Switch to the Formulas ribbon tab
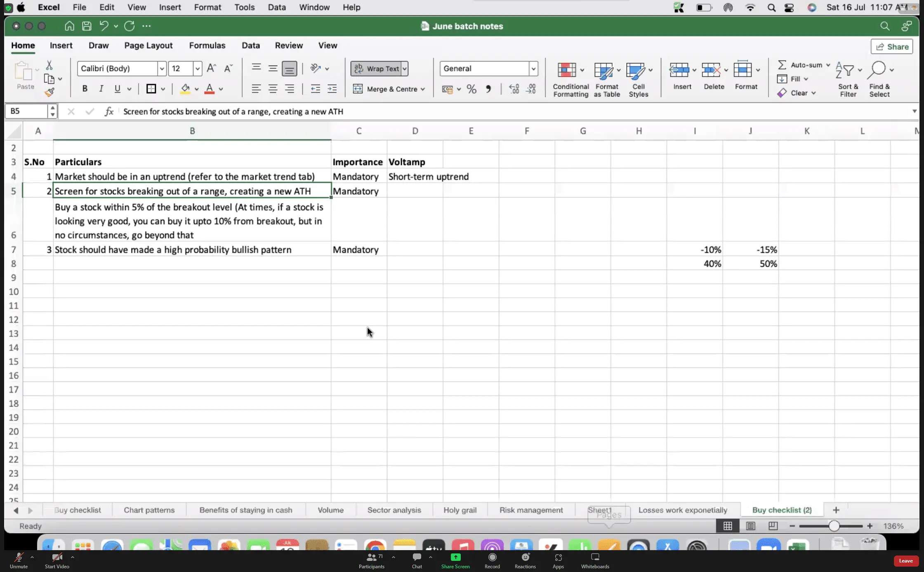The image size is (924, 572). 207,45
